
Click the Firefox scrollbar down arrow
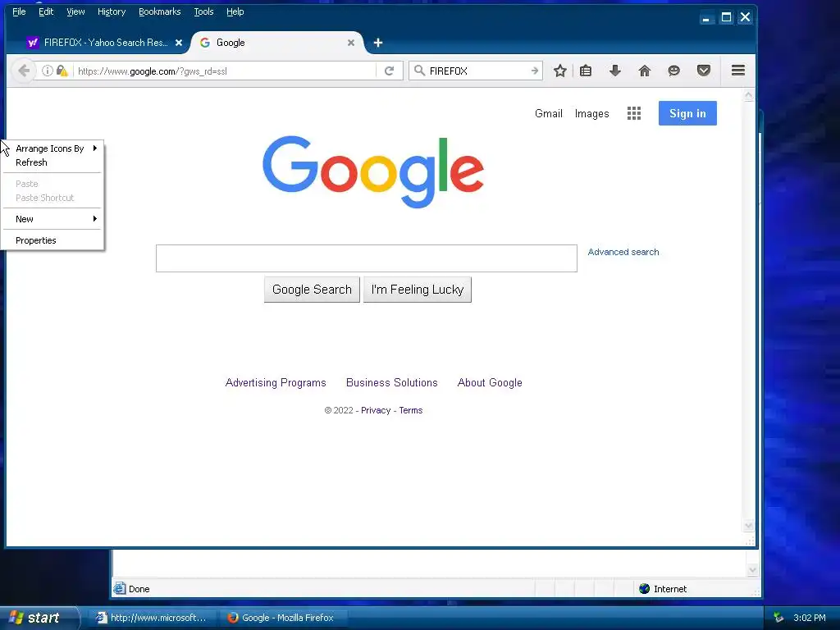pos(748,525)
